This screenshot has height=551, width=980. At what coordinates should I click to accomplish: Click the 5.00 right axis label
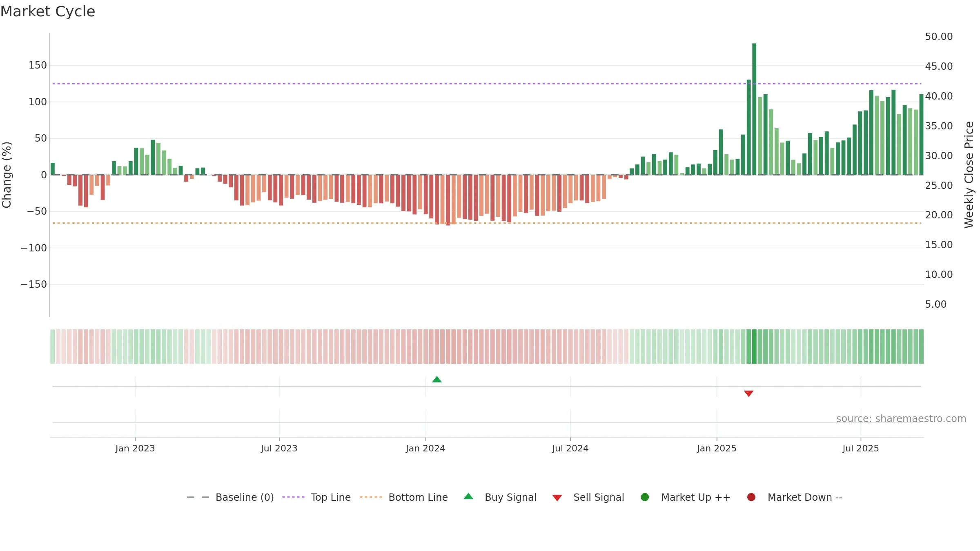pos(935,304)
